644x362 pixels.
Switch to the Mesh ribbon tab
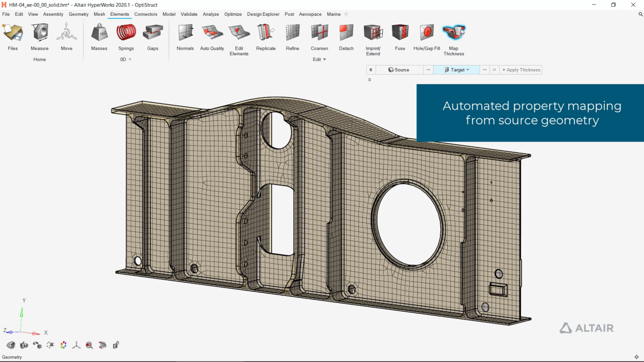(100, 14)
